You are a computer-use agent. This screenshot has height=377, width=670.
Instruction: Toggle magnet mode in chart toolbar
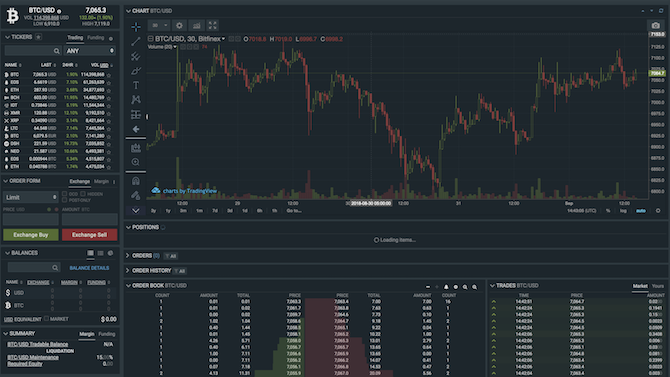[x=136, y=181]
